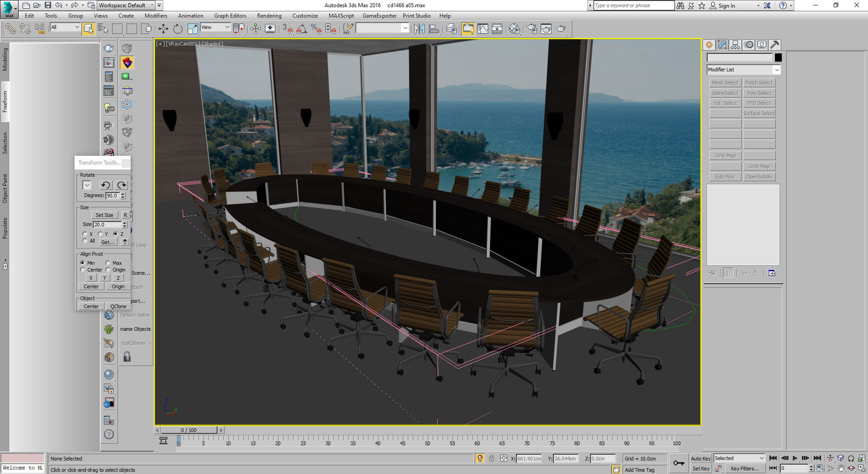
Task: Select the All size axes radio button
Action: pos(85,241)
